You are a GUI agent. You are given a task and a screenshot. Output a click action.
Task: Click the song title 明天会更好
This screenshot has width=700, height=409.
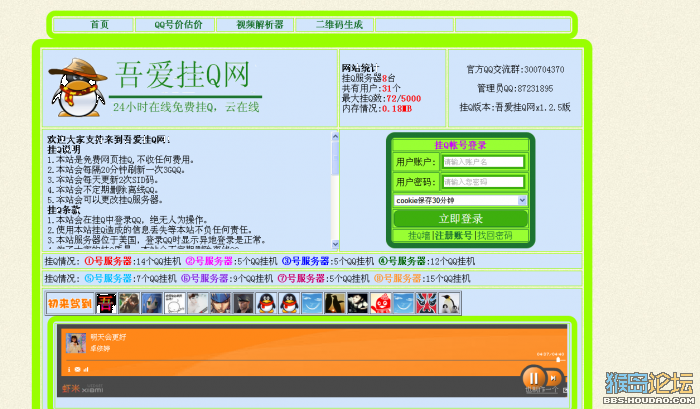pos(108,338)
